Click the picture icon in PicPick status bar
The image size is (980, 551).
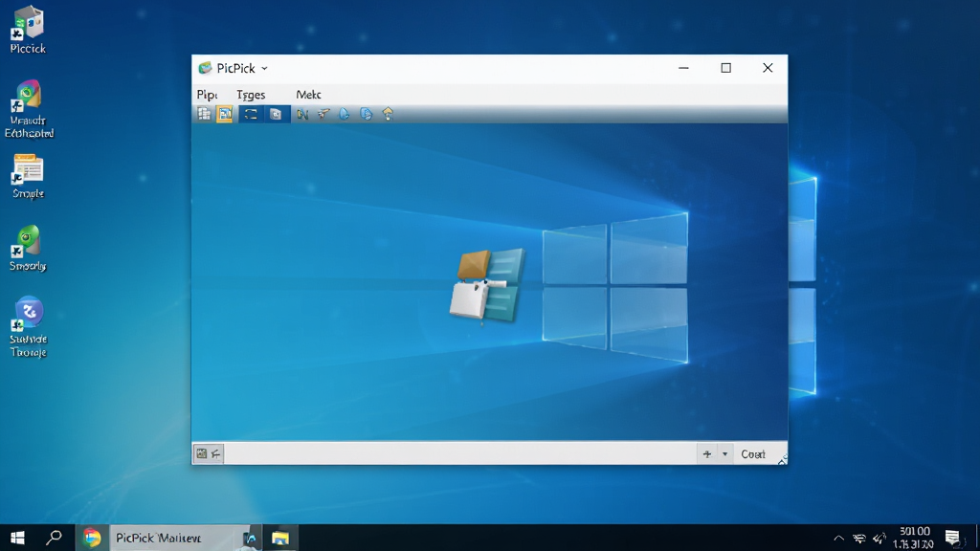(x=201, y=453)
